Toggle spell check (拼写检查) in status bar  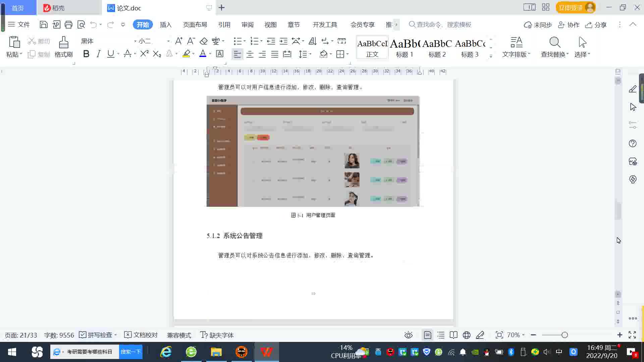point(96,335)
